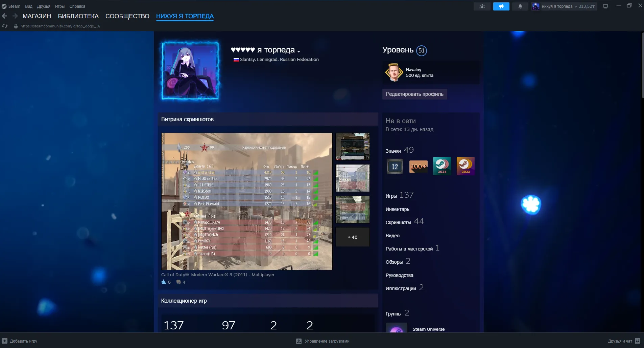
Task: Open the Скриншоты 44 link
Action: 405,221
